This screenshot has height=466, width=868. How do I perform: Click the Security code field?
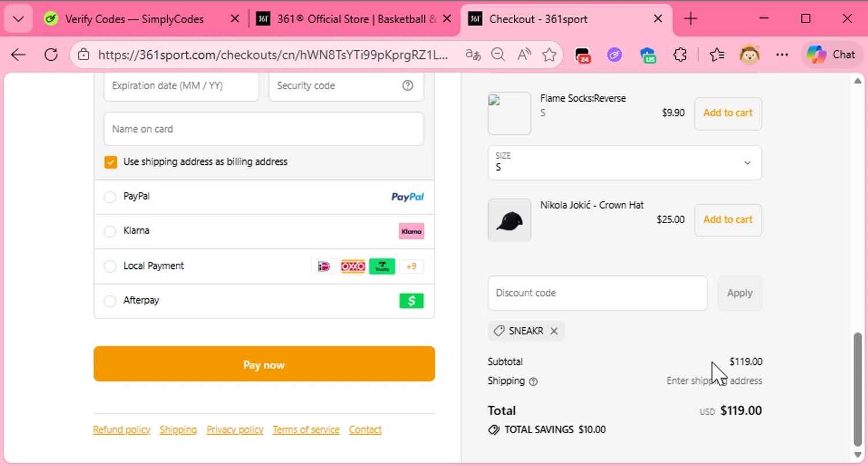tap(346, 86)
